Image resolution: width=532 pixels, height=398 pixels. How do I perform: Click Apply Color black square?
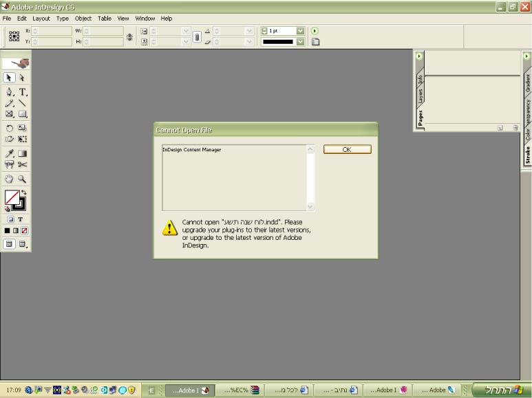click(7, 230)
